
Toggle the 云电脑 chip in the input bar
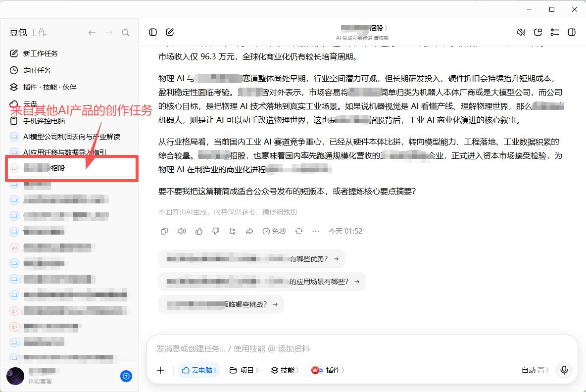pyautogui.click(x=199, y=370)
